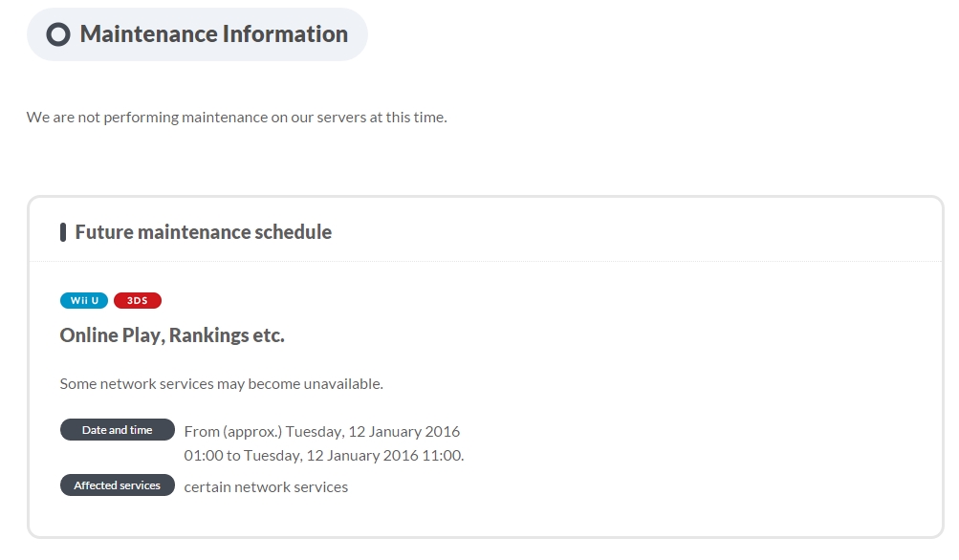Select the 'not performing maintenance' status sentence
The width and height of the screenshot is (959, 560).
point(237,118)
